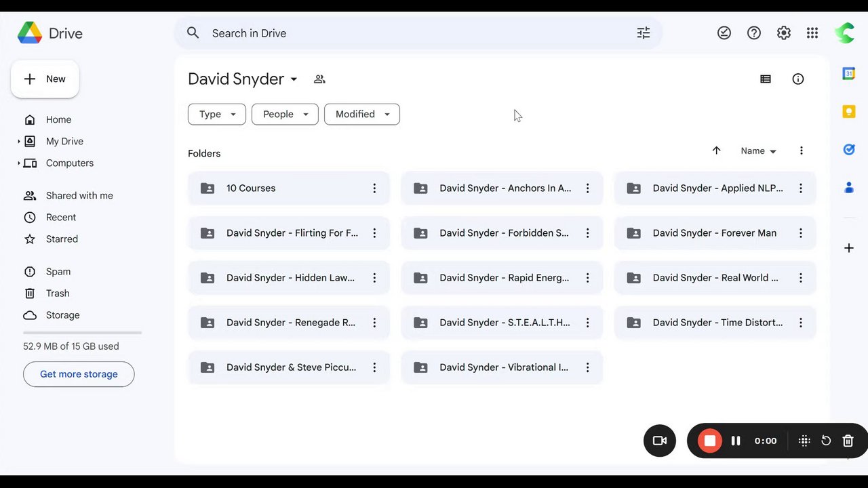
Task: Click the Search in Drive field
Action: [407, 33]
